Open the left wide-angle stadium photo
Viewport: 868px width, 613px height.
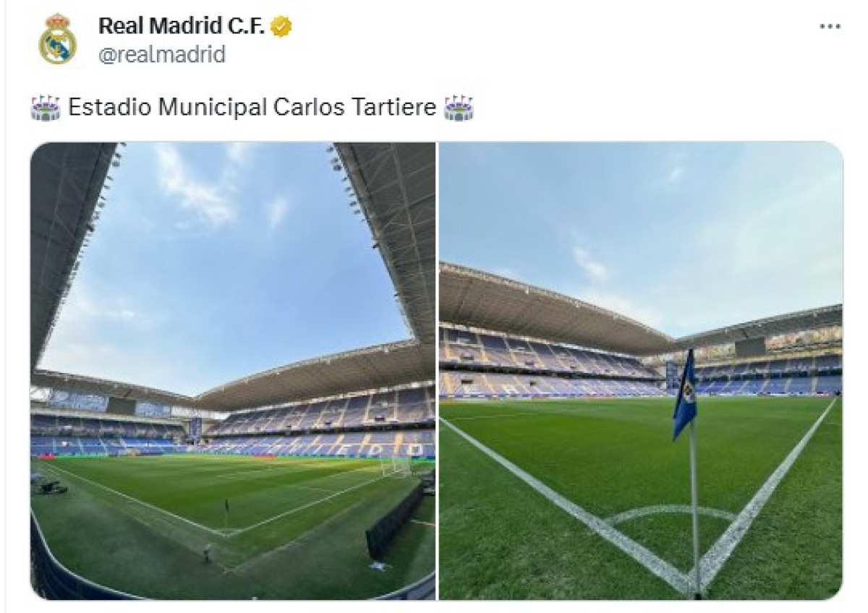pyautogui.click(x=233, y=371)
